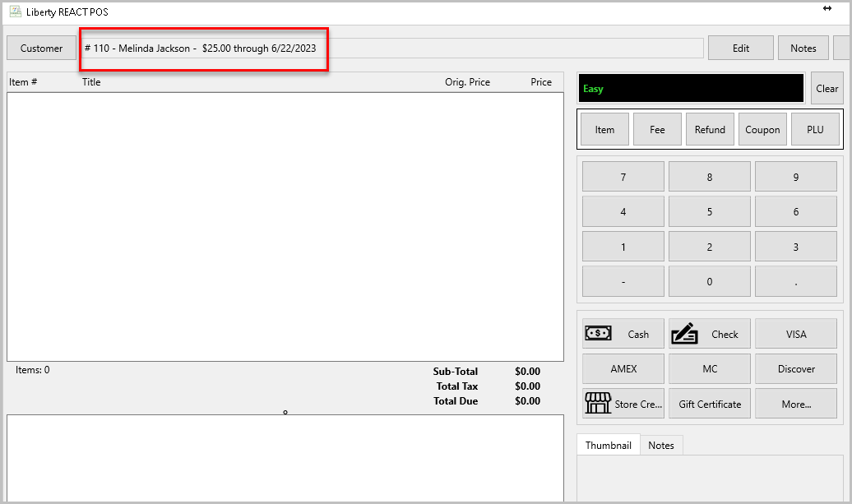Tap keypad number 5
Screen dimensions: 852x504
coord(710,211)
